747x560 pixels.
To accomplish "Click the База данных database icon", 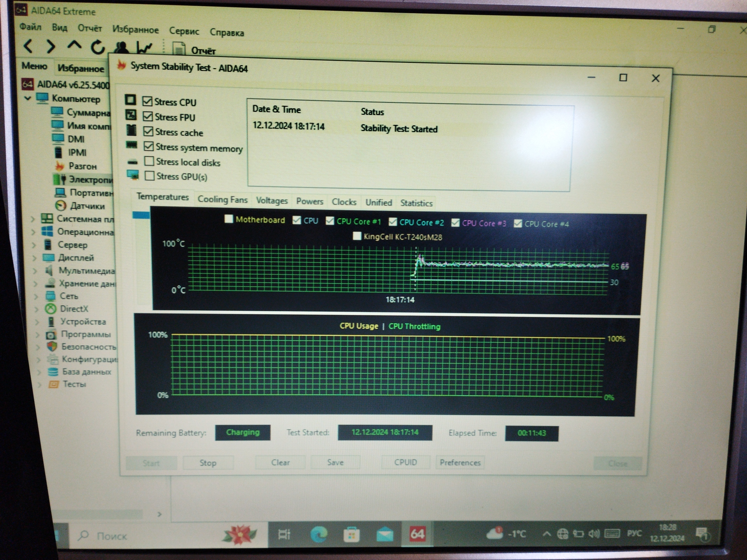I will (x=53, y=372).
